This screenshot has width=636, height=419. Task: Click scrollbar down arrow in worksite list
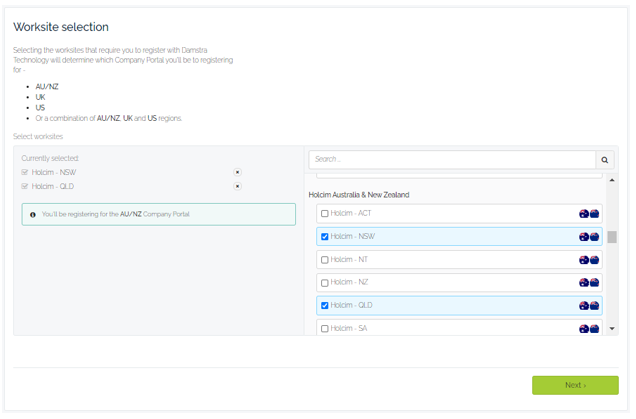[612, 329]
